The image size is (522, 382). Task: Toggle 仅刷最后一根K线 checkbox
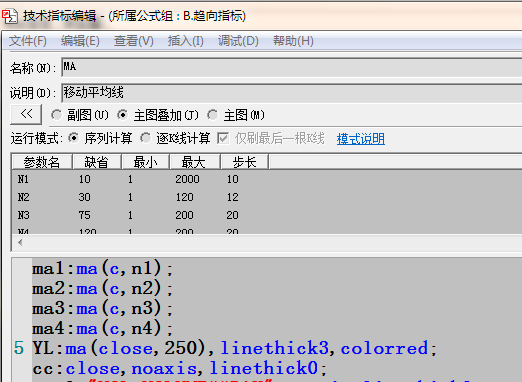(x=223, y=138)
